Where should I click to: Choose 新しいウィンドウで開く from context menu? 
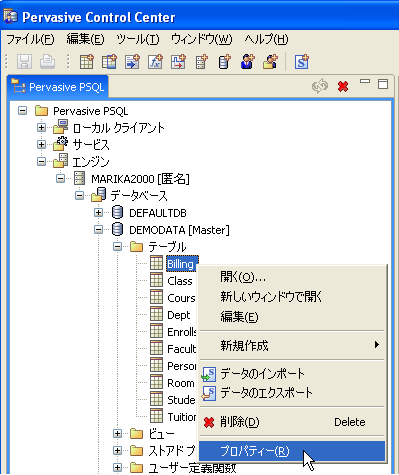pos(292,296)
